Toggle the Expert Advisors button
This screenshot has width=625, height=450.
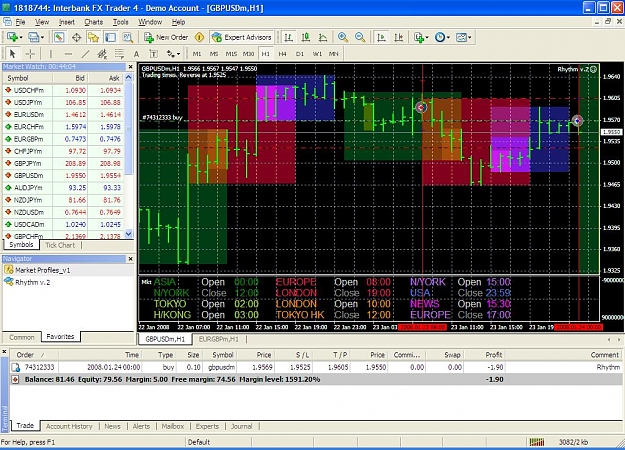(x=242, y=37)
